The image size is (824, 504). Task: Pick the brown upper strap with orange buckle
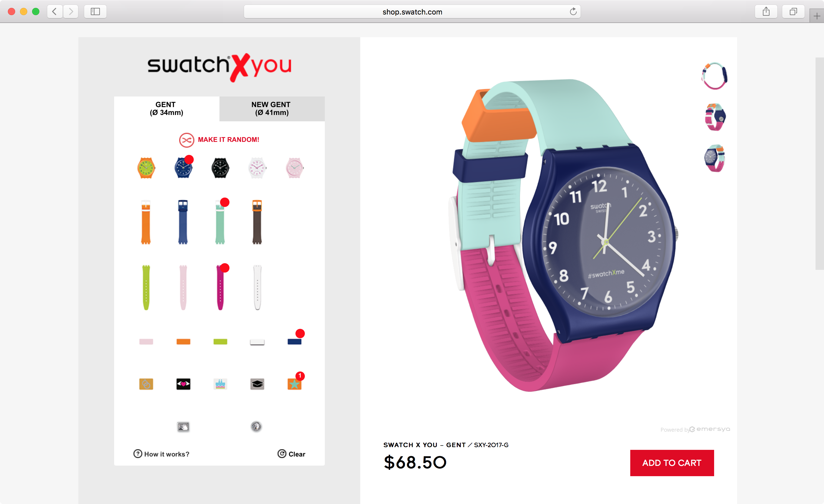[257, 222]
